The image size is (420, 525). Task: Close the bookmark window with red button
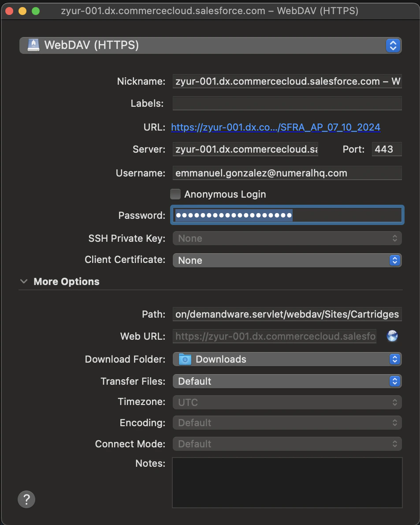click(9, 11)
